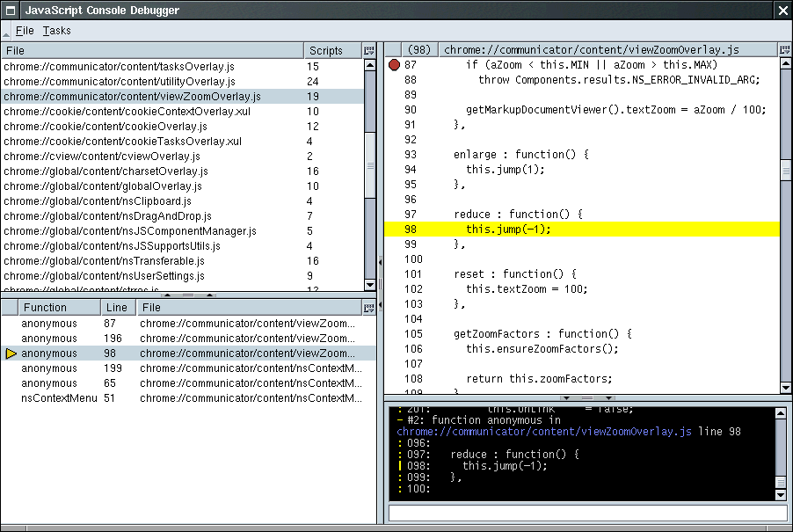The image size is (793, 532).
Task: Click the line 101 margin in source view
Action: [x=394, y=274]
